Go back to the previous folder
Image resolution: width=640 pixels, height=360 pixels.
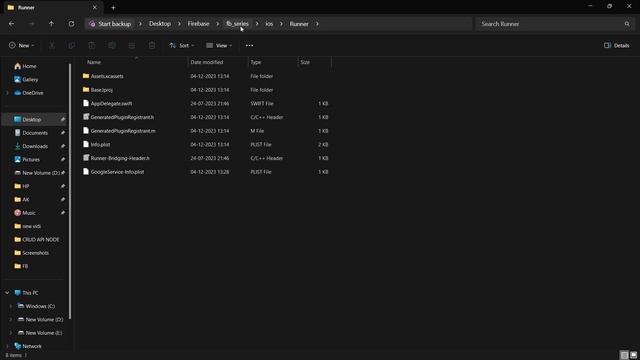tap(11, 24)
